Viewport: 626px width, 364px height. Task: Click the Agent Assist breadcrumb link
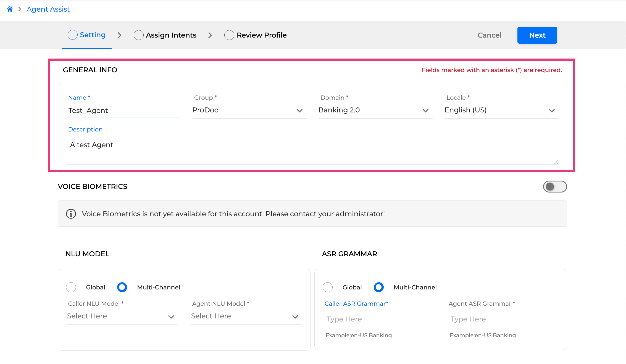point(48,9)
